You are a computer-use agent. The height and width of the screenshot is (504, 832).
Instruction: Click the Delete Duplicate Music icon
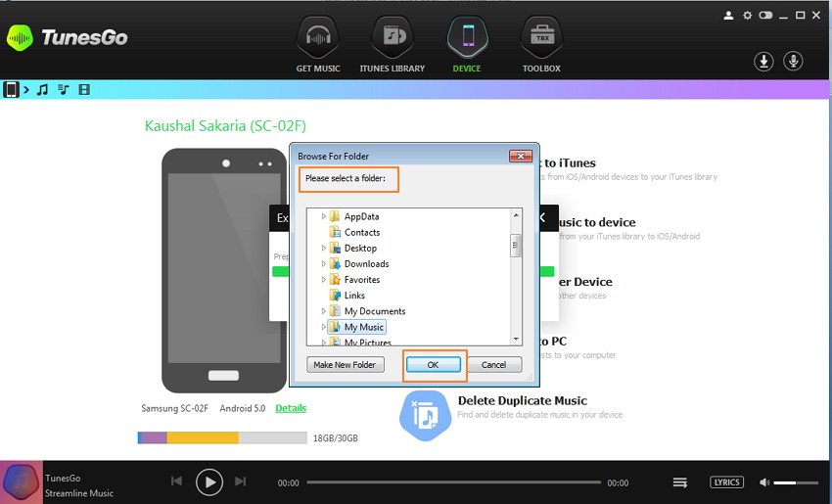click(425, 416)
